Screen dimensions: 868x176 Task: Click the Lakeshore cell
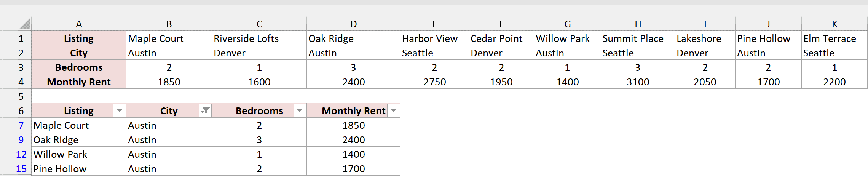pyautogui.click(x=705, y=38)
